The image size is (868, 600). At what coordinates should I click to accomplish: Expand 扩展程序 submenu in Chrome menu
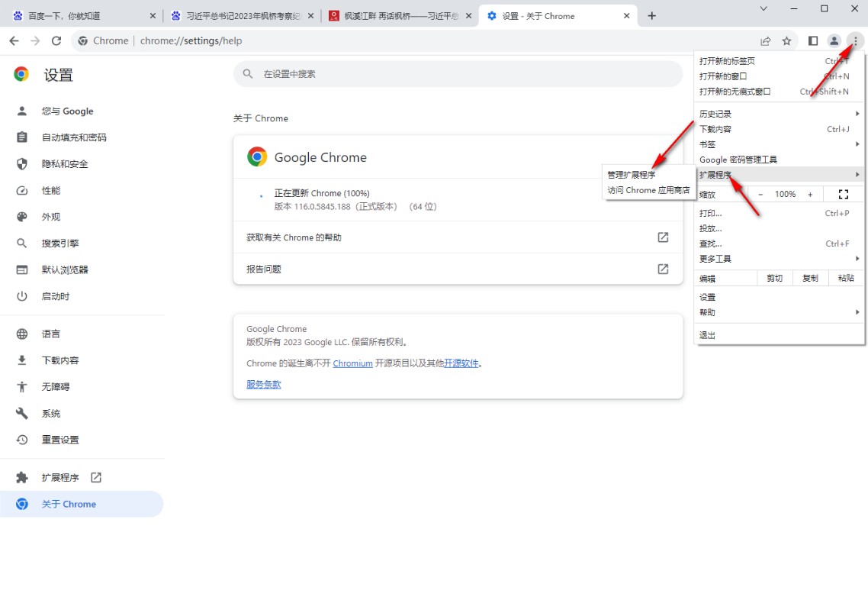point(779,175)
